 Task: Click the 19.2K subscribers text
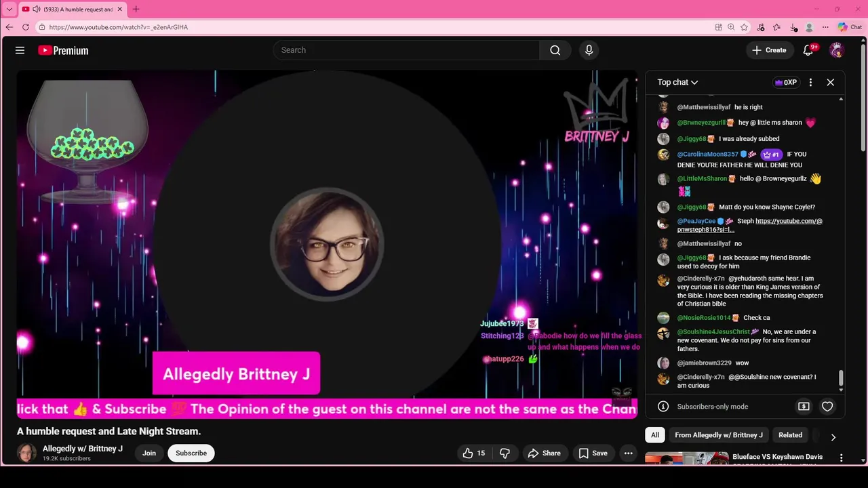pos(66,459)
